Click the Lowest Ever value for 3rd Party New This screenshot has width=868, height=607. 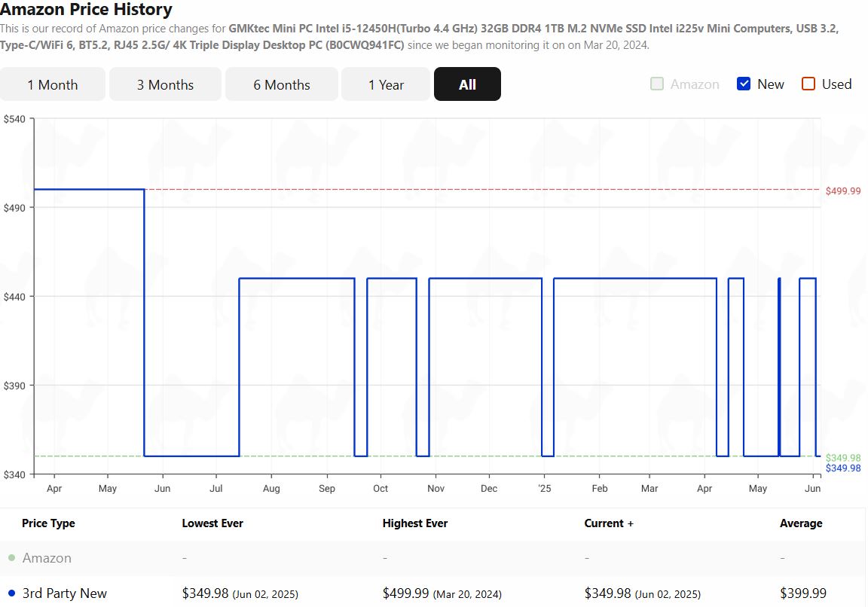coord(240,593)
